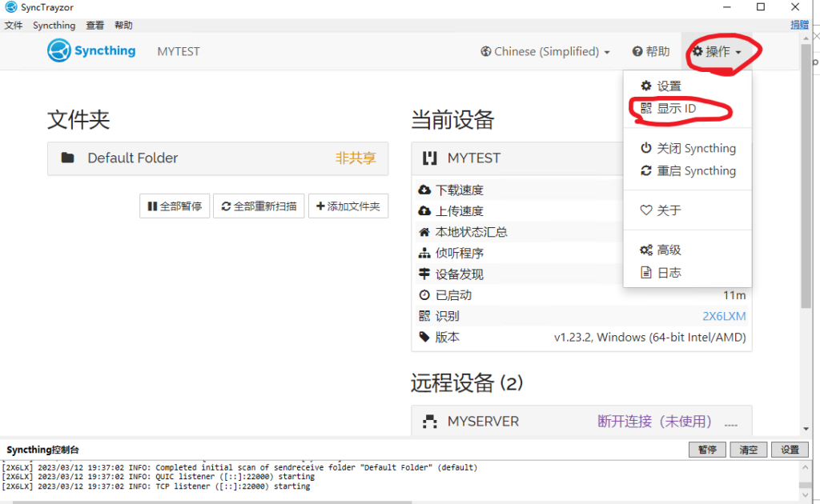Choose 关闭 Syncthing menu entry
Screen dimensions: 820x504
(x=687, y=148)
